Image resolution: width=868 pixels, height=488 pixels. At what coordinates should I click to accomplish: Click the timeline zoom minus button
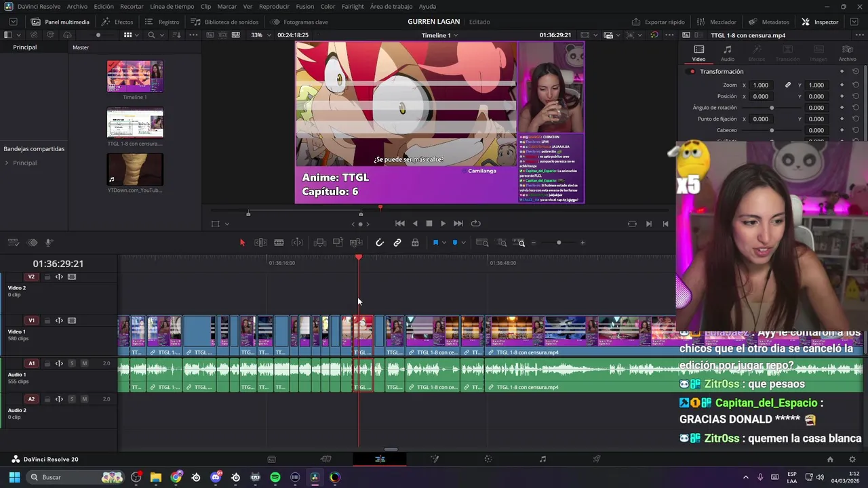pos(534,243)
